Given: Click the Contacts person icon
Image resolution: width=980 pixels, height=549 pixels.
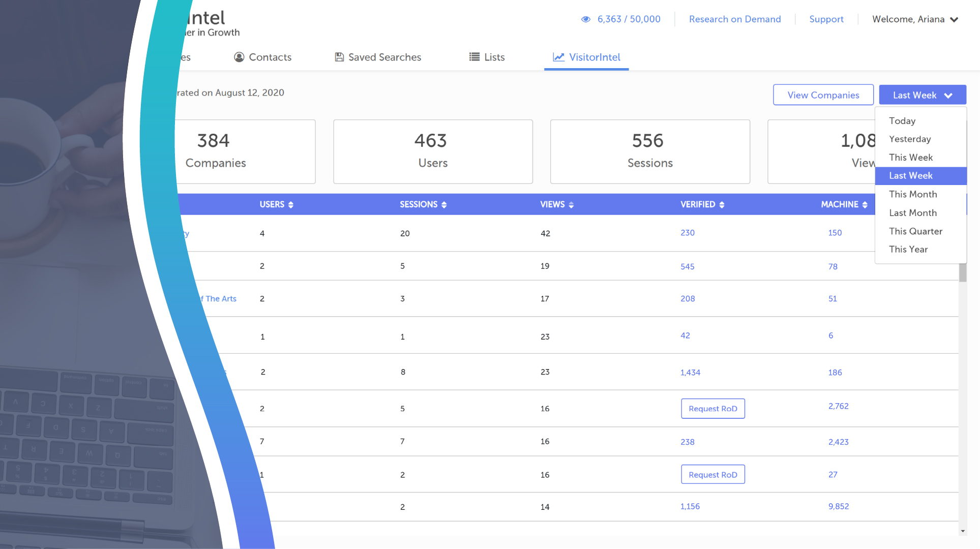Looking at the screenshot, I should pos(239,57).
